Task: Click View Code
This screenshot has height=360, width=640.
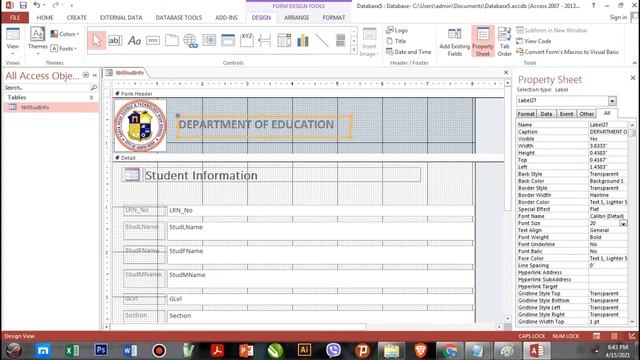Action: point(533,41)
